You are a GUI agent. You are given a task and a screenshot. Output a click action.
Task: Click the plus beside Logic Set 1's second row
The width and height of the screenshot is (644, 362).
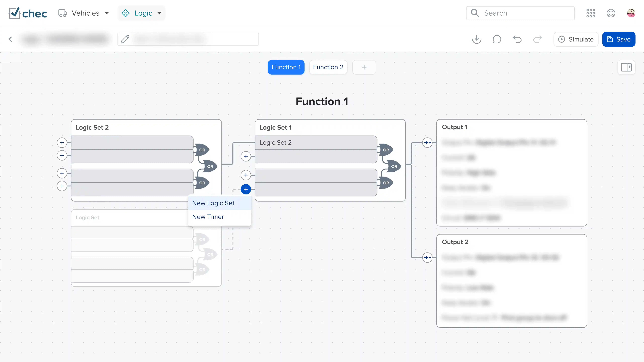click(246, 156)
